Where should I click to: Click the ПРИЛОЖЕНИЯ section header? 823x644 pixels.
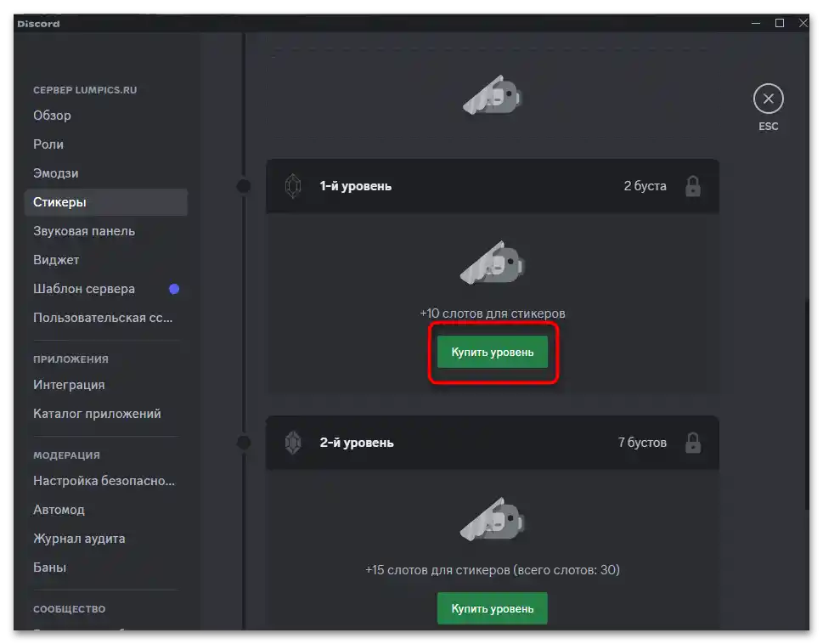tap(70, 359)
